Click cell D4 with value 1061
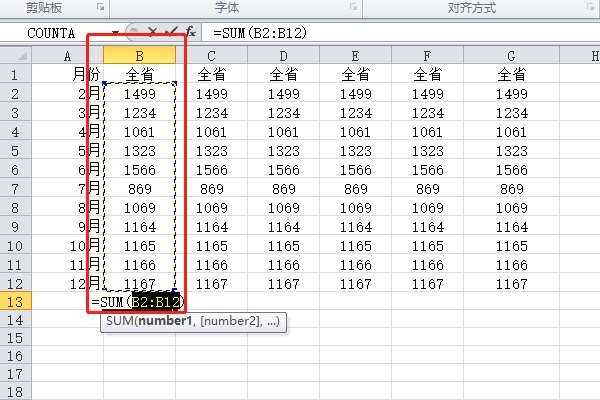The width and height of the screenshot is (600, 400). 284,132
